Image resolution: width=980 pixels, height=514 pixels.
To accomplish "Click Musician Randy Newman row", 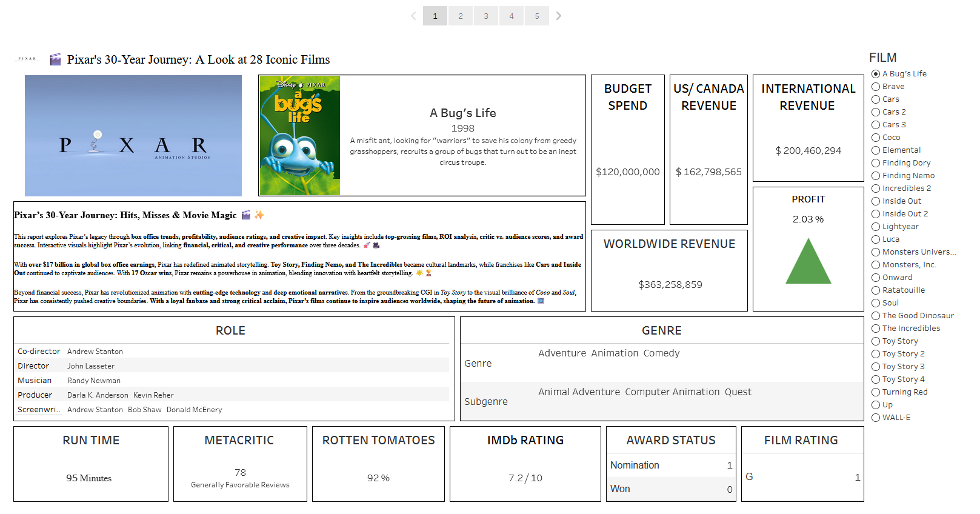I will [x=232, y=381].
